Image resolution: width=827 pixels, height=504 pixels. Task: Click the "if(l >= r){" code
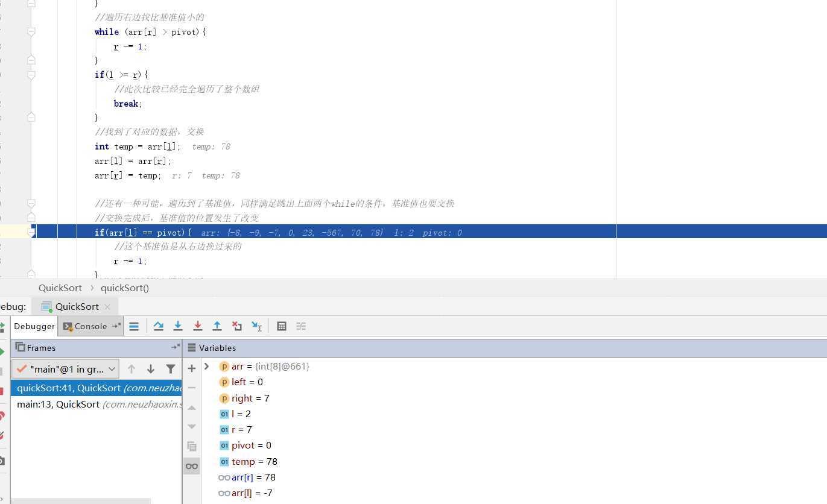pyautogui.click(x=121, y=75)
